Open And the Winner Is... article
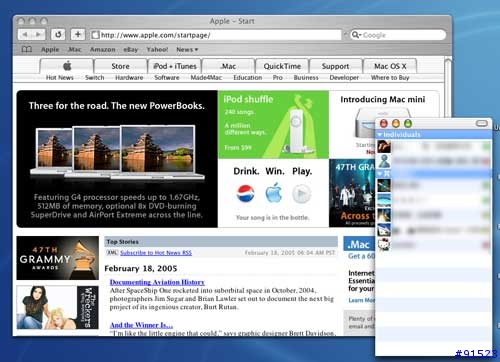The image size is (500, 362). pyautogui.click(x=141, y=325)
